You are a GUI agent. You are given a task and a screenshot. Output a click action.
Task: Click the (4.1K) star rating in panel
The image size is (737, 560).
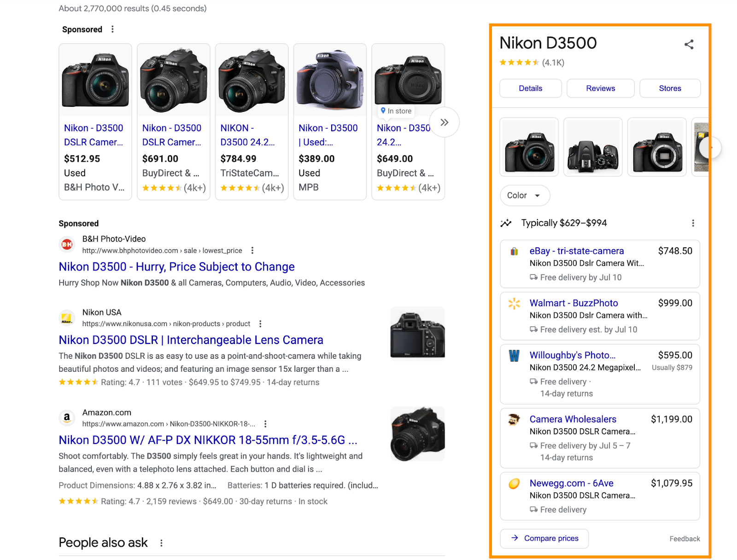[532, 63]
